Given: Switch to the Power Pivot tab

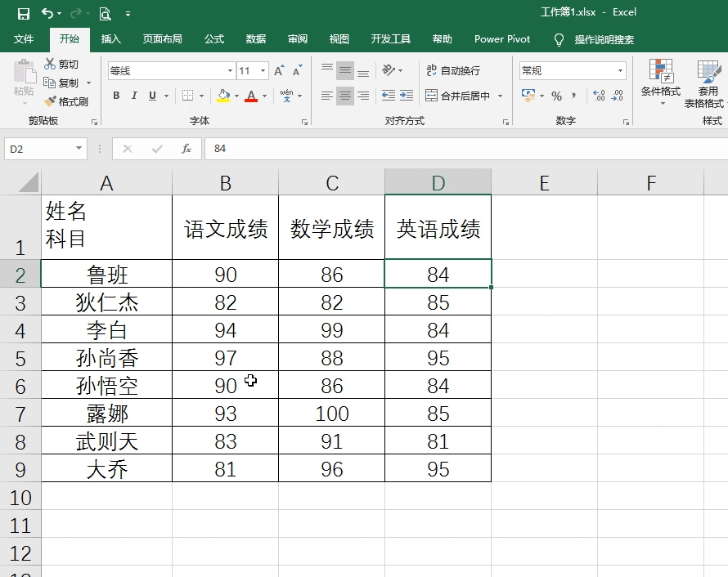Looking at the screenshot, I should [502, 39].
